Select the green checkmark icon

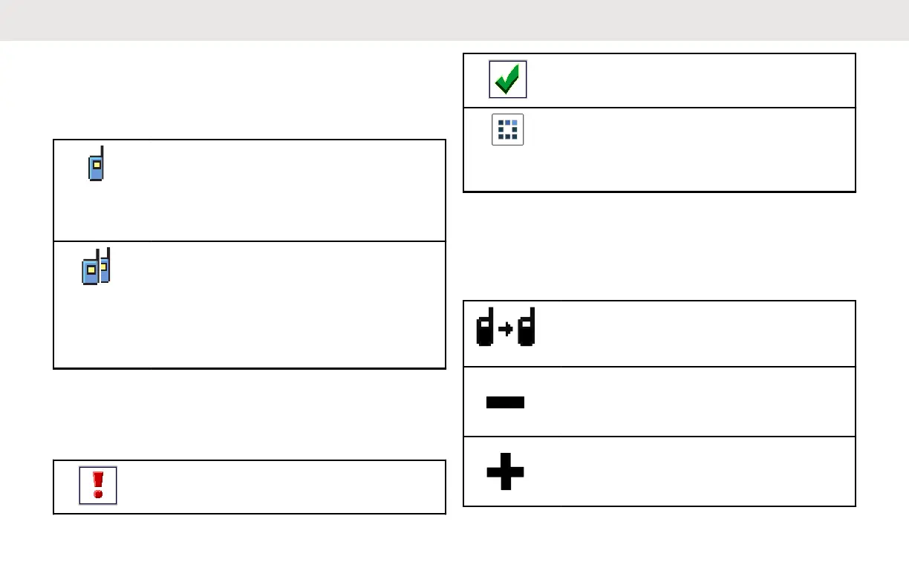coord(508,79)
